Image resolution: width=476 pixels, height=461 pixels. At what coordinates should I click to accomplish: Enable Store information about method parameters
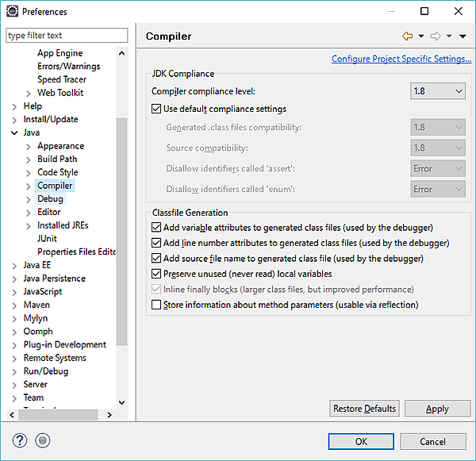point(155,305)
